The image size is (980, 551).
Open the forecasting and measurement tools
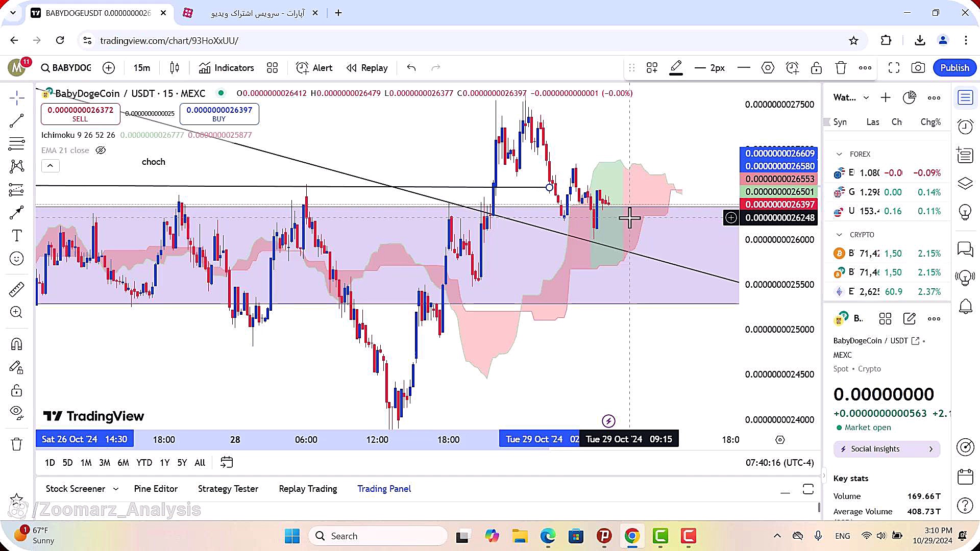click(16, 190)
